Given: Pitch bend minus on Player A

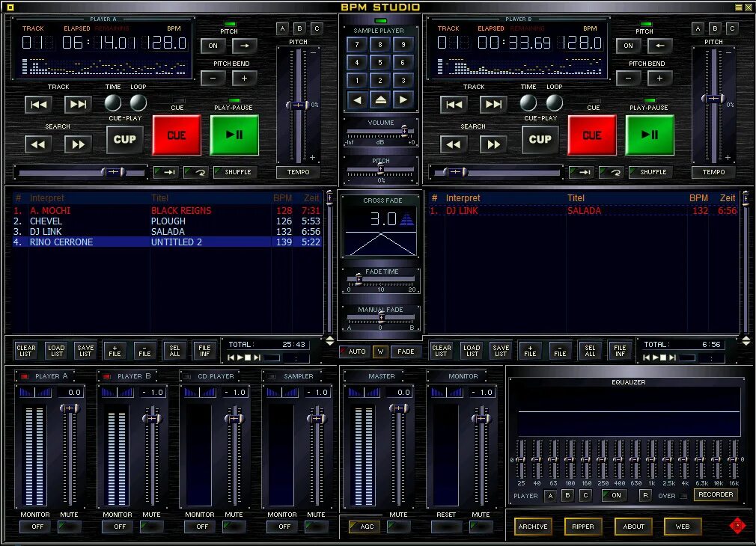Looking at the screenshot, I should tap(213, 78).
